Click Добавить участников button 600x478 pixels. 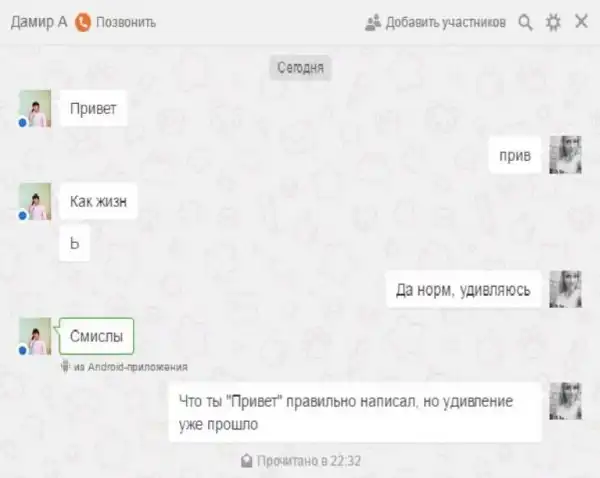[435, 23]
